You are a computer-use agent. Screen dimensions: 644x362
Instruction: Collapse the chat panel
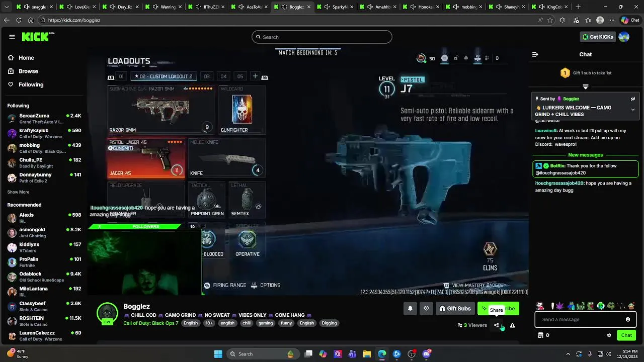[535, 54]
